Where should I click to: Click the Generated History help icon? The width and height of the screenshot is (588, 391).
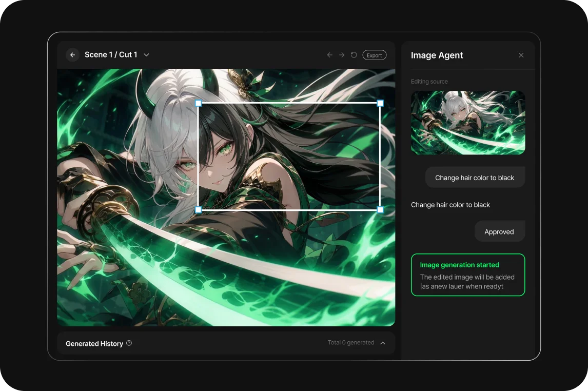click(x=129, y=343)
